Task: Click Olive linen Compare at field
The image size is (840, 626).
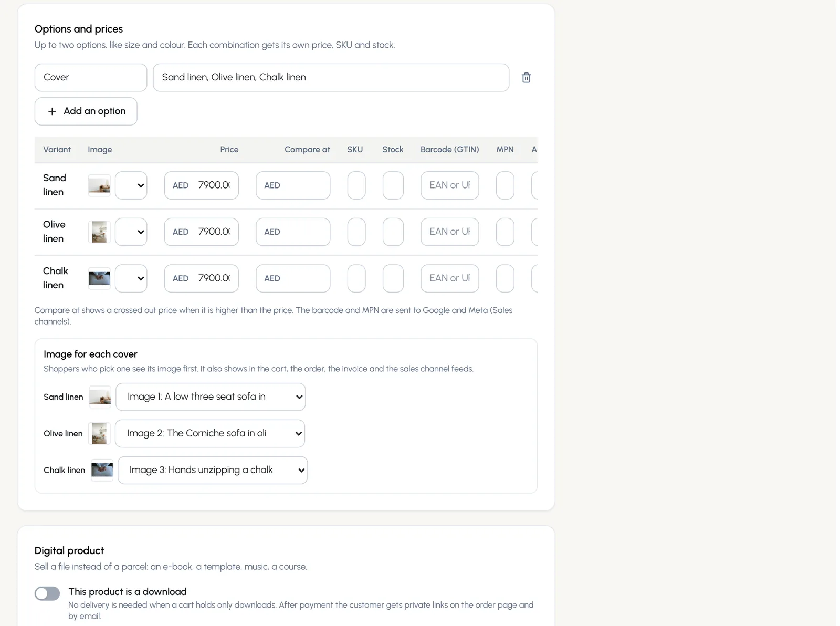Action: coord(293,232)
